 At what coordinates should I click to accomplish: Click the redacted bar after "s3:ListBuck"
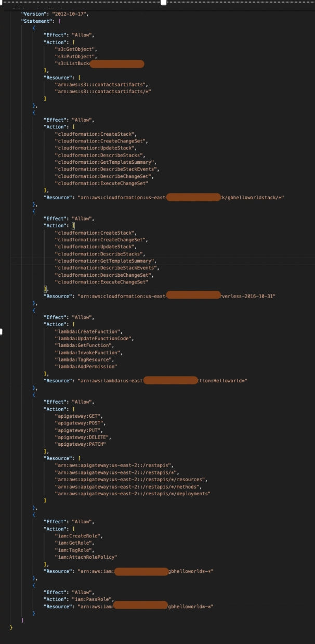tap(117, 63)
